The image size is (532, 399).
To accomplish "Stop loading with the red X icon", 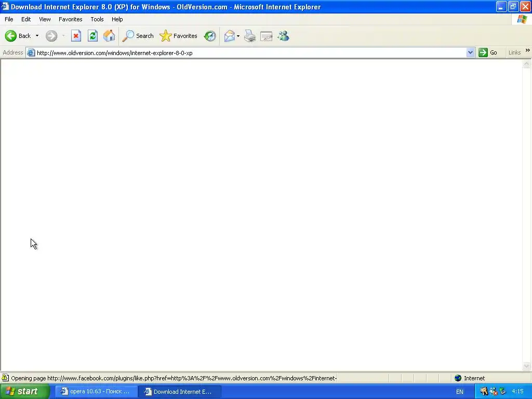I will [x=76, y=36].
